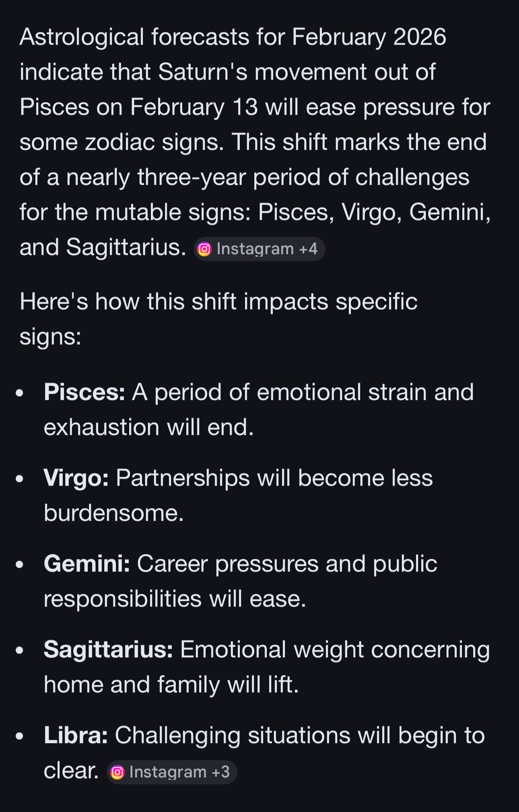This screenshot has width=519, height=812.
Task: Click the bullet point before Sagittarius
Action: [19, 650]
